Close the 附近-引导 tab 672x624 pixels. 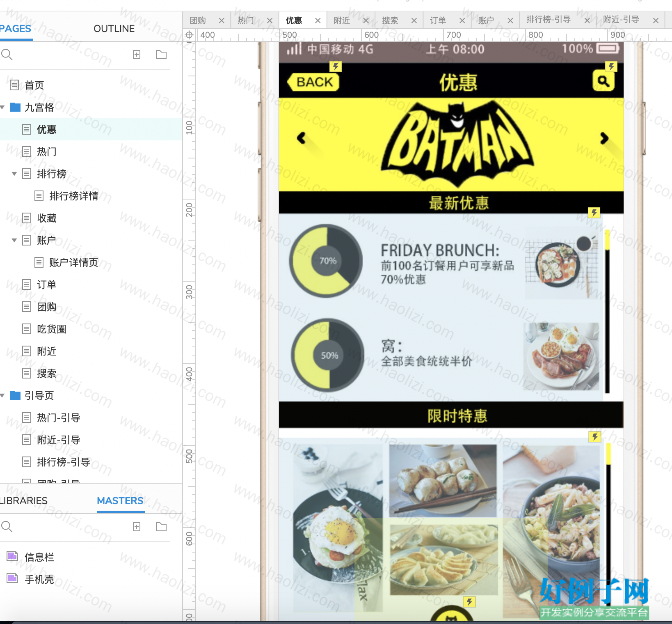coord(656,21)
